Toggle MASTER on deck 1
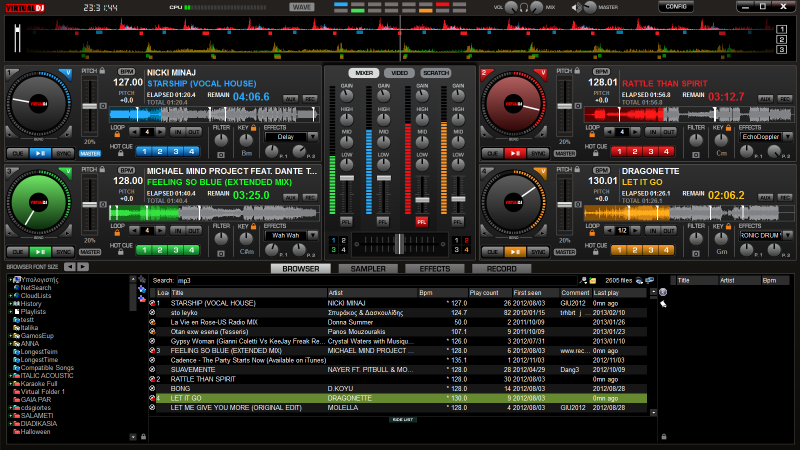800x450 pixels. 90,153
